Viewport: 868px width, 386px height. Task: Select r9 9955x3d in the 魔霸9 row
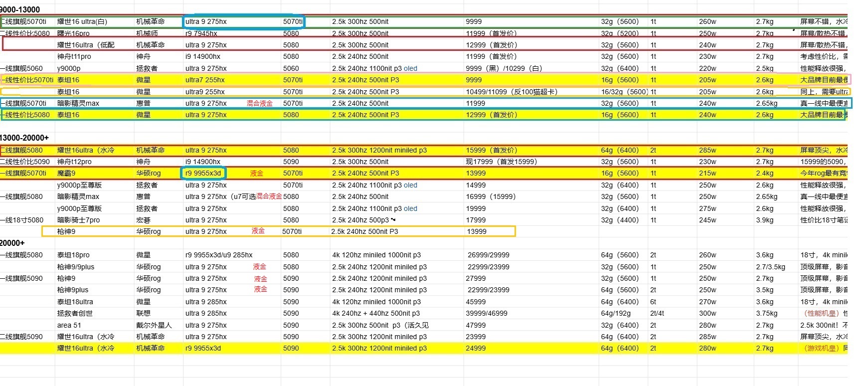click(x=203, y=173)
